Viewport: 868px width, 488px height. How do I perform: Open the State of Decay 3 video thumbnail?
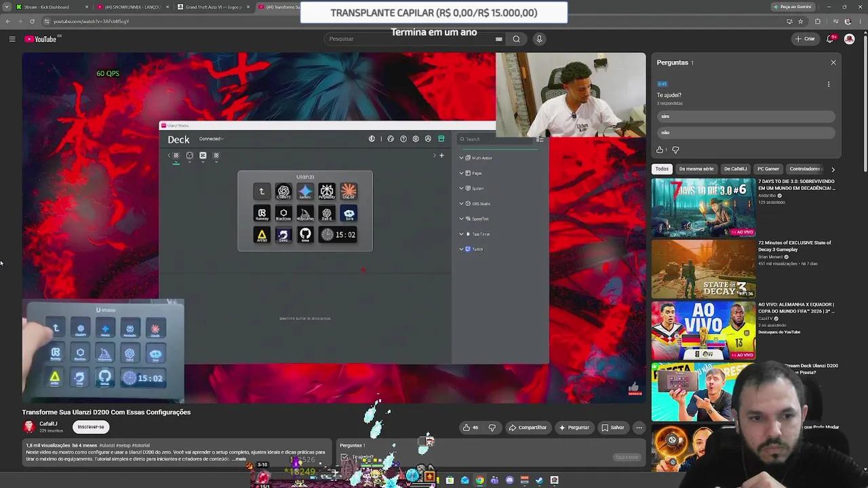tap(703, 269)
